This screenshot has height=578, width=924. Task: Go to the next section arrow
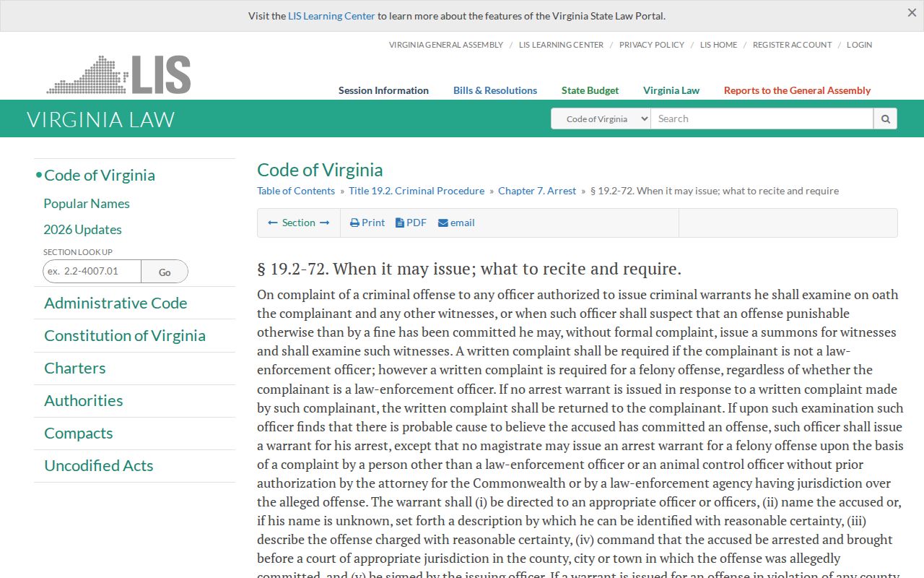click(325, 223)
